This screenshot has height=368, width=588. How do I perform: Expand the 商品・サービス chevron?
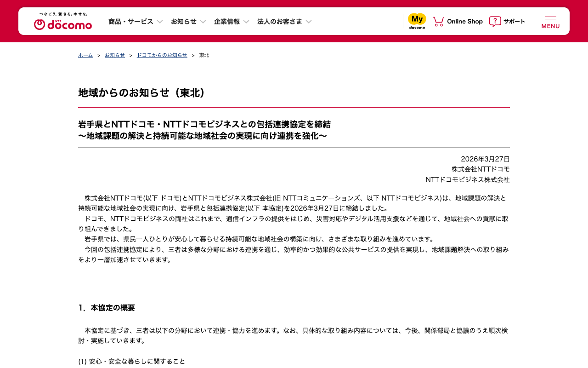[x=160, y=22]
